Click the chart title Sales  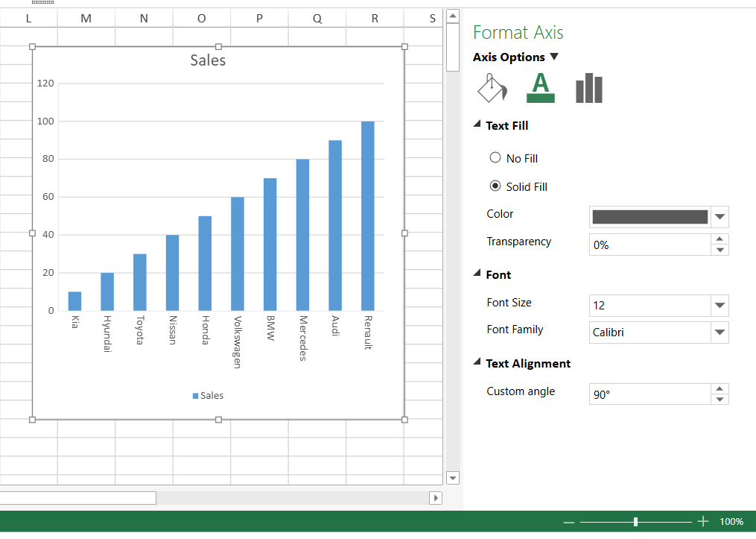(208, 60)
